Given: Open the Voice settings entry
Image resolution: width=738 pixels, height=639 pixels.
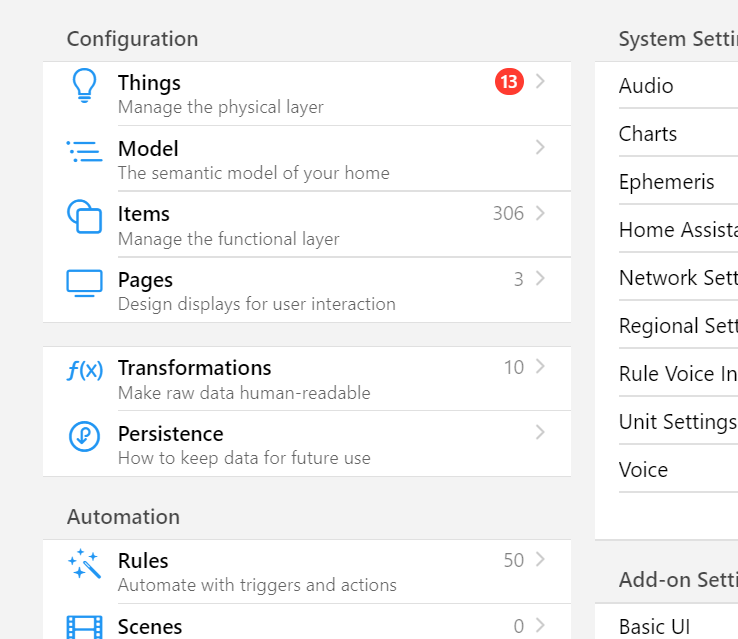Looking at the screenshot, I should tap(643, 470).
